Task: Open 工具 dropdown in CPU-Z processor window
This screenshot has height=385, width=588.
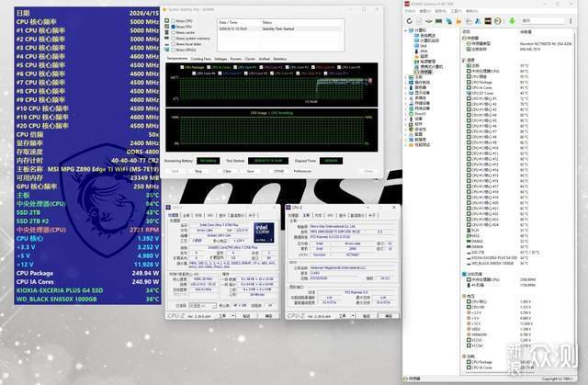Action: click(232, 316)
